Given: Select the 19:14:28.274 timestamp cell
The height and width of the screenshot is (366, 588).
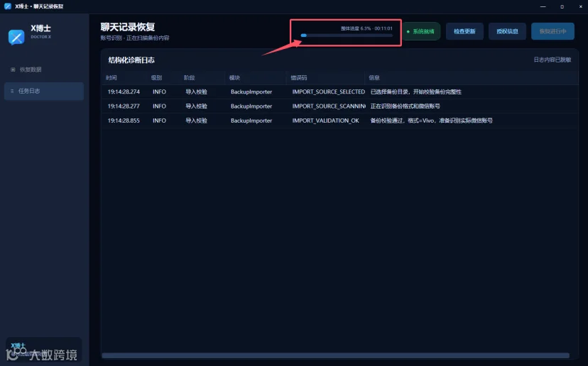Looking at the screenshot, I should (x=124, y=91).
